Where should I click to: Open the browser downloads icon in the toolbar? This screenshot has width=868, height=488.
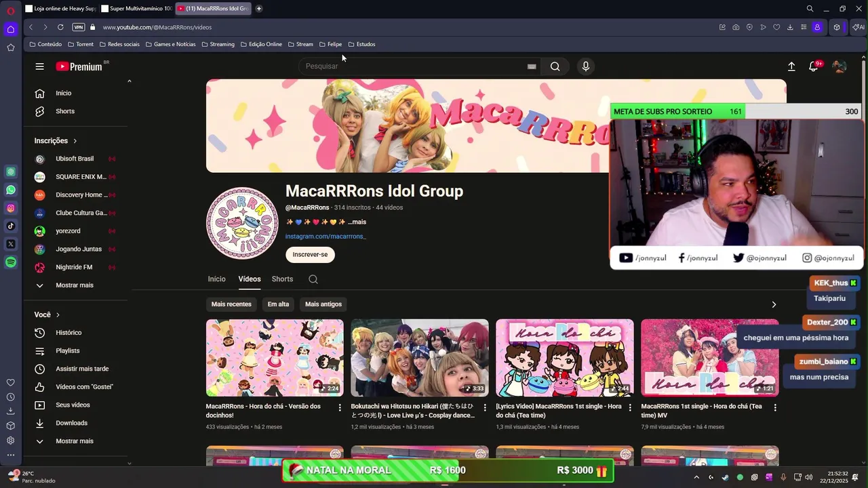[x=790, y=27]
